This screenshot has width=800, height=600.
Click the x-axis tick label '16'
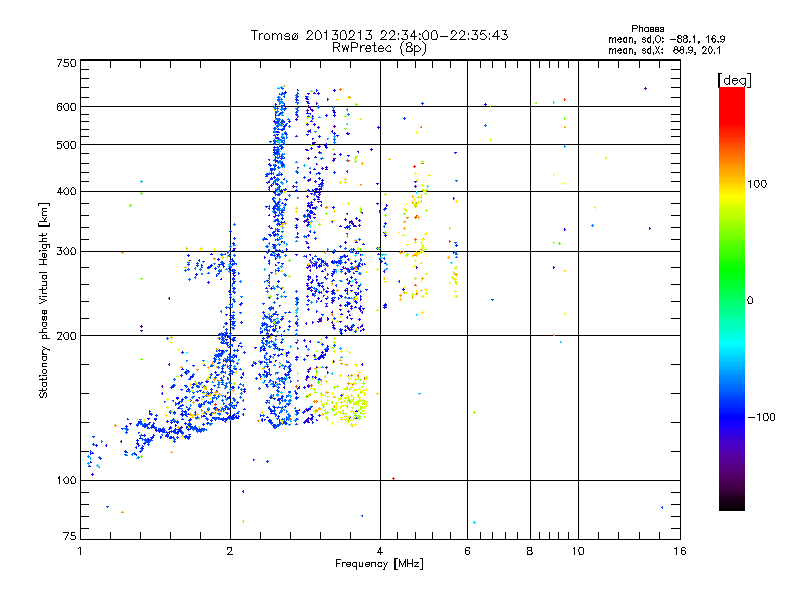tap(680, 551)
